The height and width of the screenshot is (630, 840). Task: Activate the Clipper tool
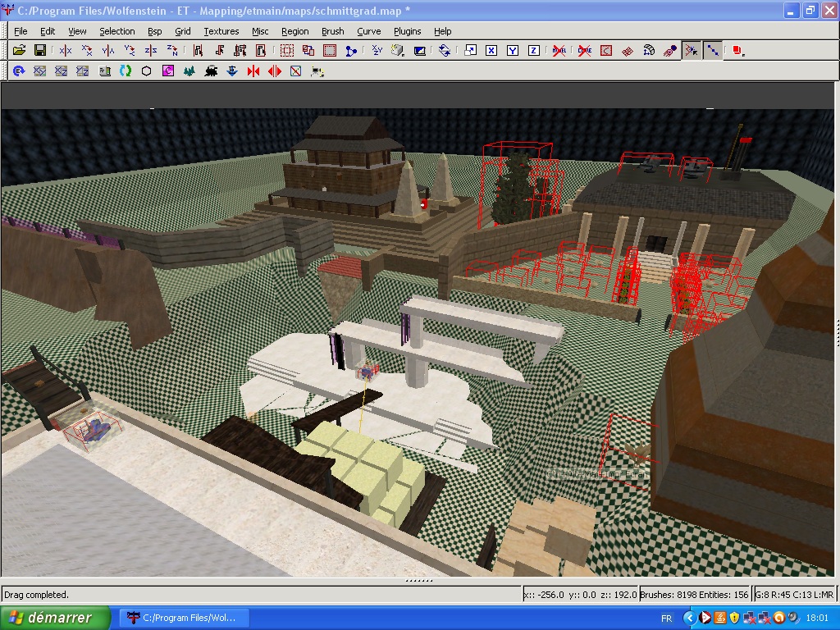click(x=351, y=50)
